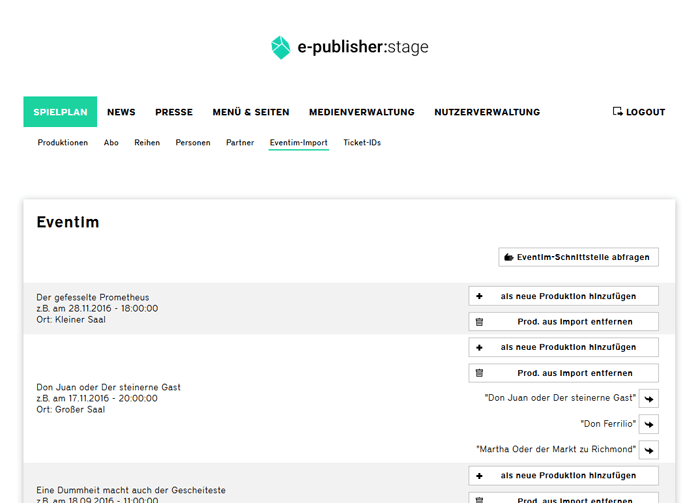The width and height of the screenshot is (700, 503).
Task: Open the Reihen subtab
Action: coord(147,143)
